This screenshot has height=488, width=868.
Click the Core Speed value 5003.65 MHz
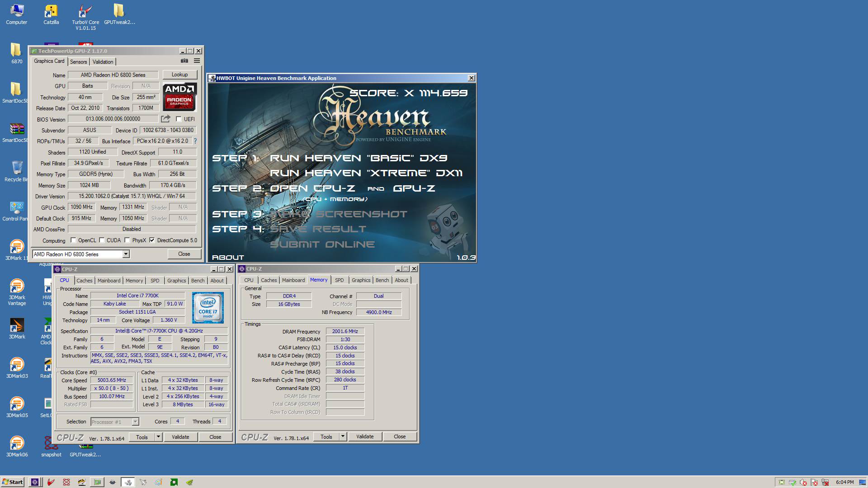click(x=112, y=380)
